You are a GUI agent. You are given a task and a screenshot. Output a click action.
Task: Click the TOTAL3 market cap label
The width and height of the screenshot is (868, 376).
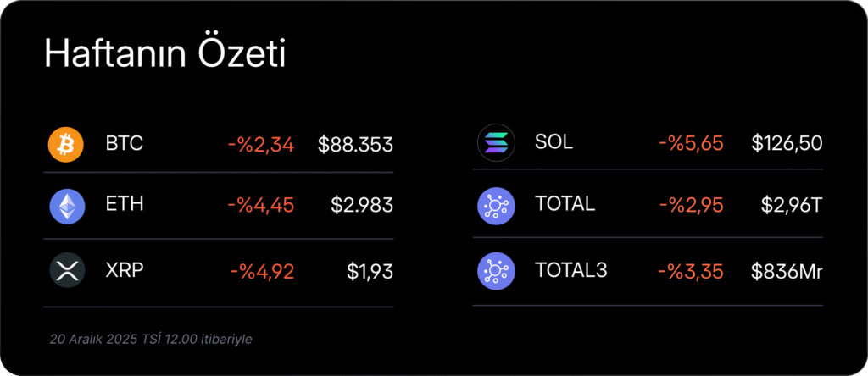click(571, 271)
